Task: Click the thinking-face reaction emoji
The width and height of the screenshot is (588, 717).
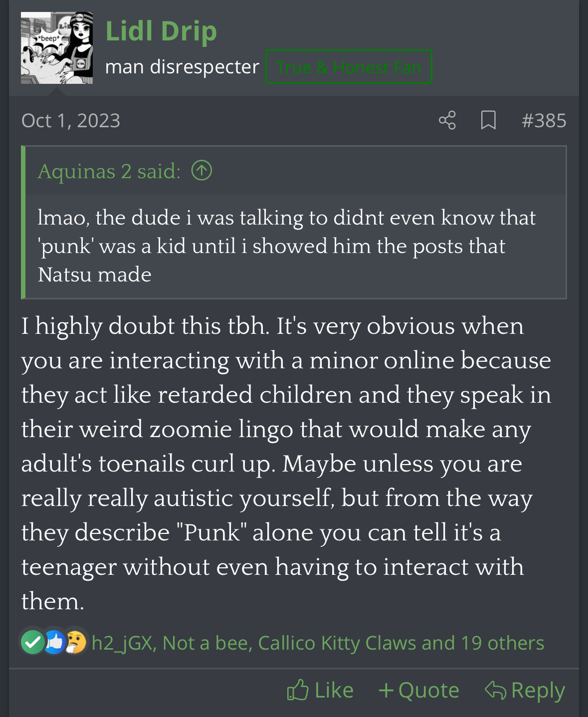Action: pos(76,642)
